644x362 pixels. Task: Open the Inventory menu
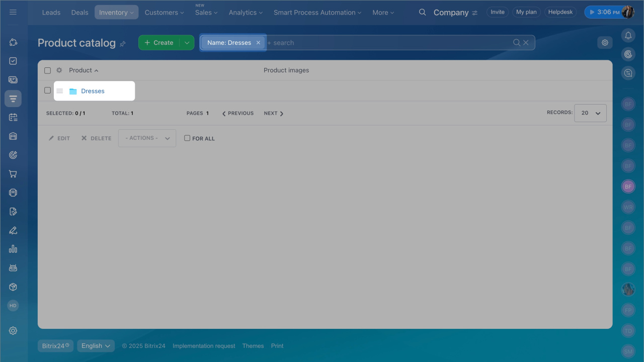point(116,12)
